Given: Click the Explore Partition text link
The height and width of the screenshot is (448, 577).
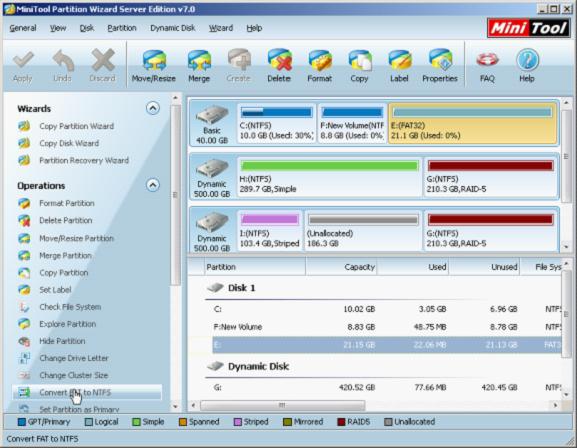Looking at the screenshot, I should point(68,324).
